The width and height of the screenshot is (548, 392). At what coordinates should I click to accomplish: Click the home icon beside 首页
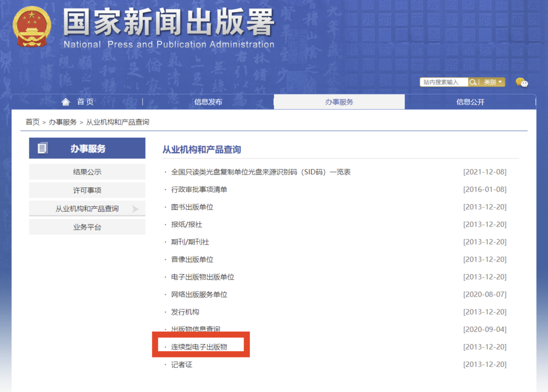[x=66, y=102]
